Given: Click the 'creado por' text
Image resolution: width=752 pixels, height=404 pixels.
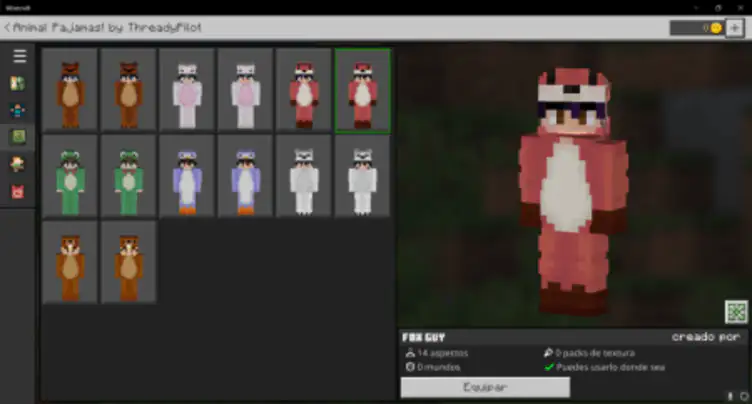Looking at the screenshot, I should coord(705,337).
